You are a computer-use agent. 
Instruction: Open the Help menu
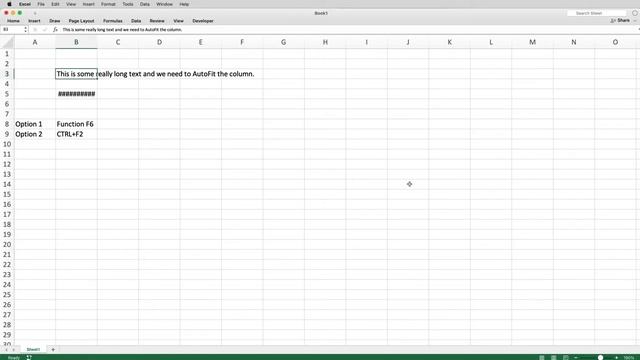pyautogui.click(x=184, y=4)
